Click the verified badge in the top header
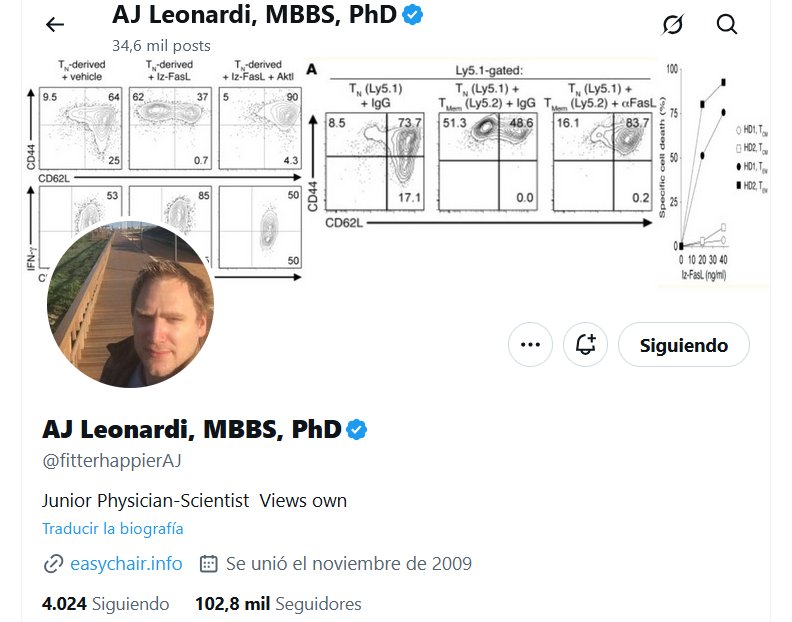 pos(412,15)
